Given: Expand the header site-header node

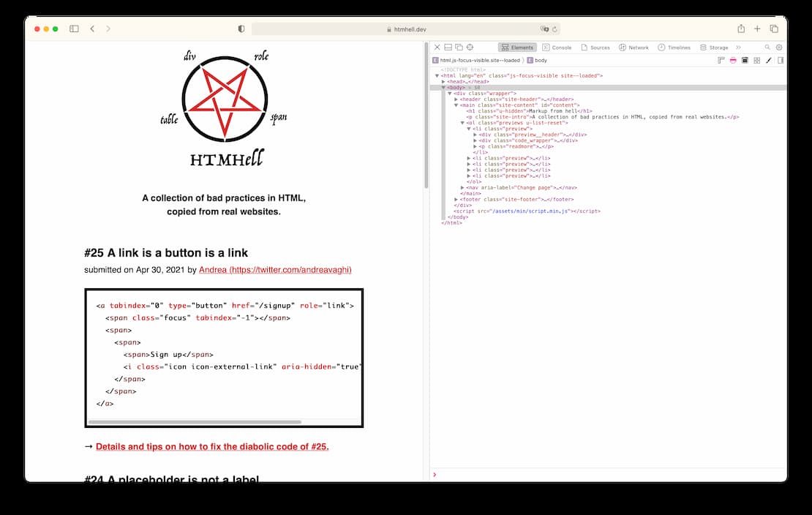Looking at the screenshot, I should pyautogui.click(x=456, y=99).
